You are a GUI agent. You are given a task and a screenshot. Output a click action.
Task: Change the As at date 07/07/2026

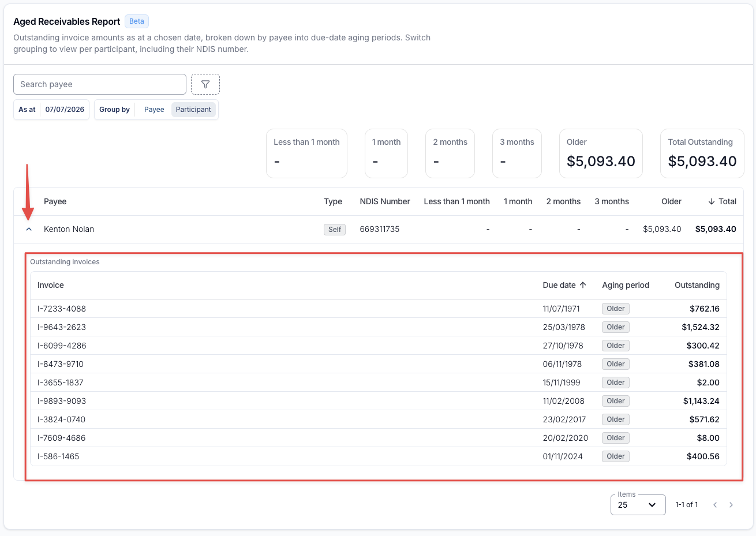coord(65,110)
